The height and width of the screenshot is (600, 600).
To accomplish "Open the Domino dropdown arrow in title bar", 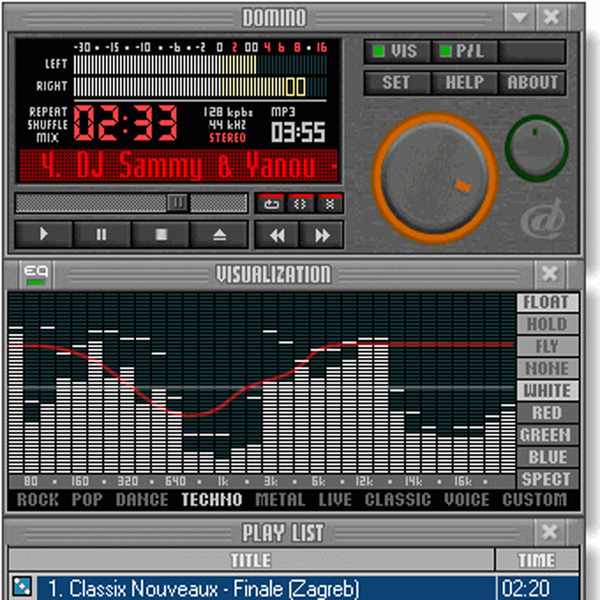I will click(519, 17).
